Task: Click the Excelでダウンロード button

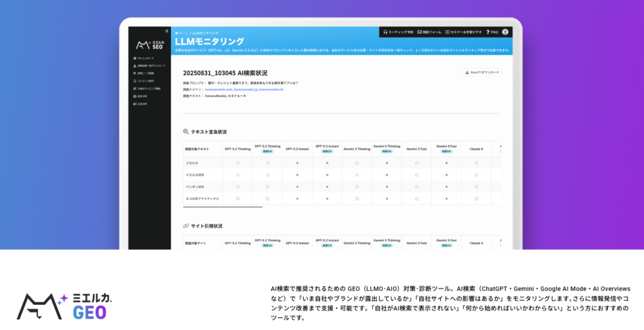Action: pos(482,72)
